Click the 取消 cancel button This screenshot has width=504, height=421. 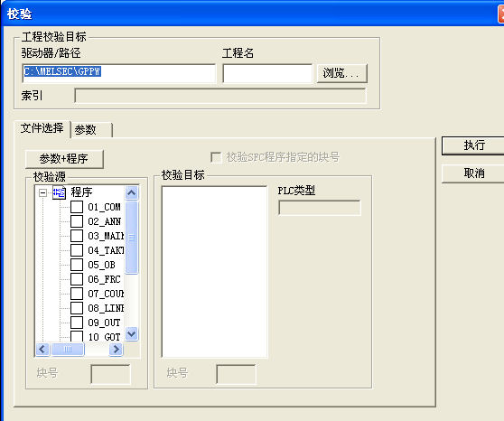[x=474, y=173]
